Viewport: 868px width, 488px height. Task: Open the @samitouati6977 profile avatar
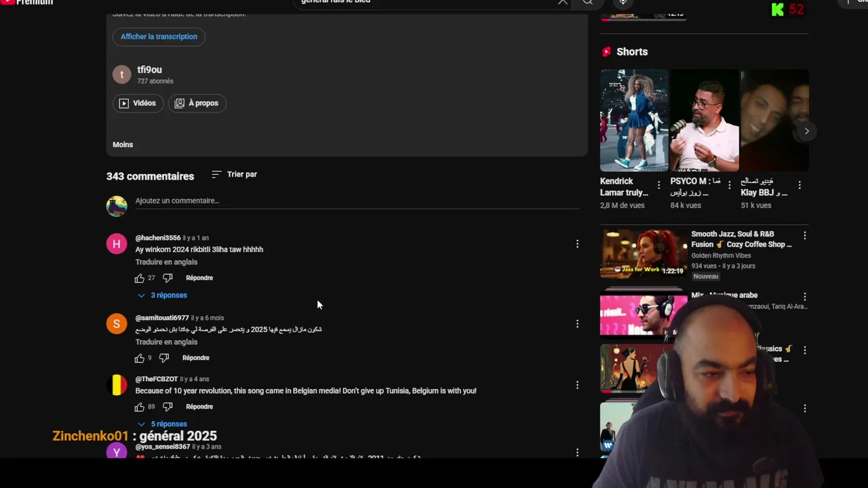[x=117, y=324]
